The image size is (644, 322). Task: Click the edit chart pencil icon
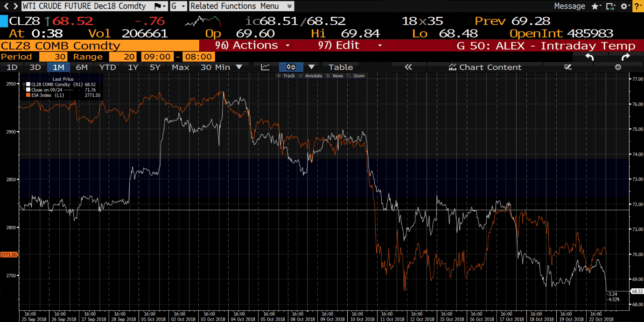tap(568, 67)
